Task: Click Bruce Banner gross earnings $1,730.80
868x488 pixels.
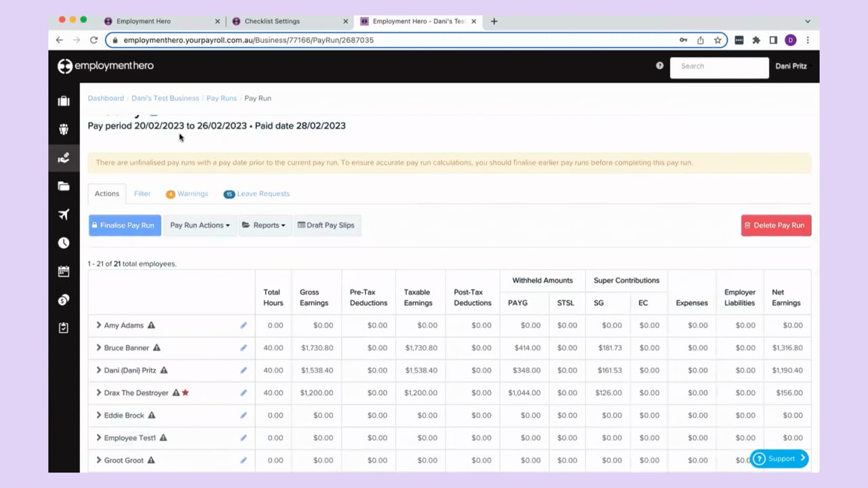Action: point(317,348)
